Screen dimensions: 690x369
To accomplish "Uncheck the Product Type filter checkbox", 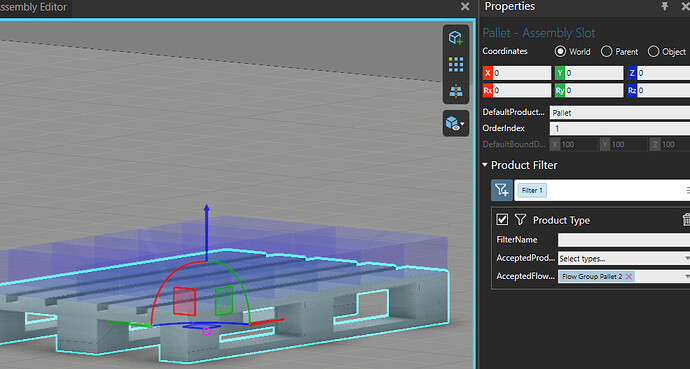I will pyautogui.click(x=502, y=219).
